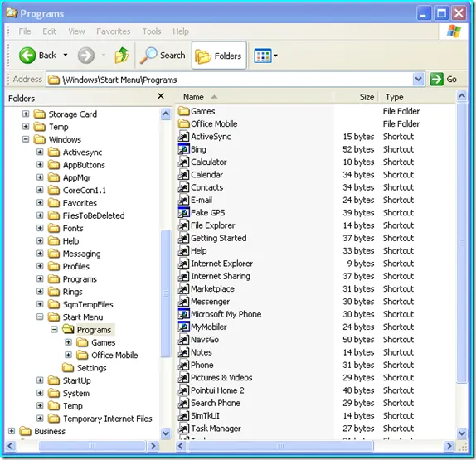
Task: Expand the Fonts folder node
Action: click(x=40, y=228)
